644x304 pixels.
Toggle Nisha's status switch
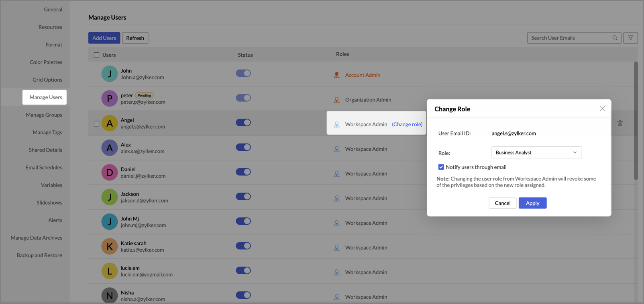243,295
